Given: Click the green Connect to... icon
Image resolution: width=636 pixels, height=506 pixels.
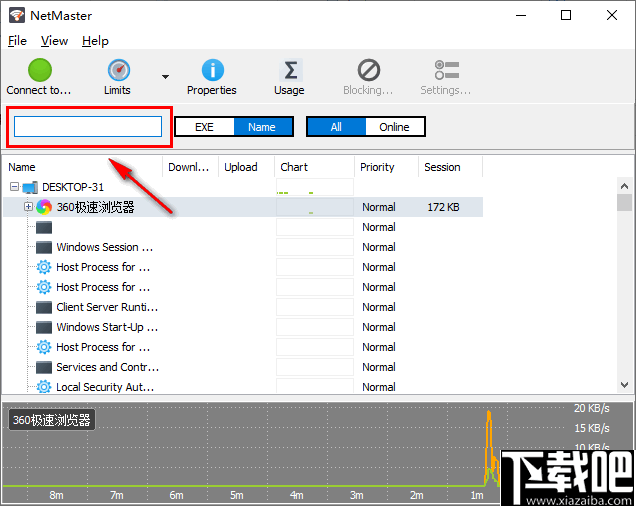Looking at the screenshot, I should tap(40, 70).
